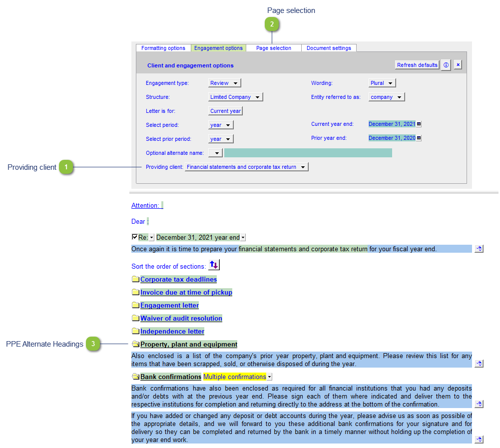Click the sort order of sections icon
Screen dimensions: 500x448
click(214, 265)
